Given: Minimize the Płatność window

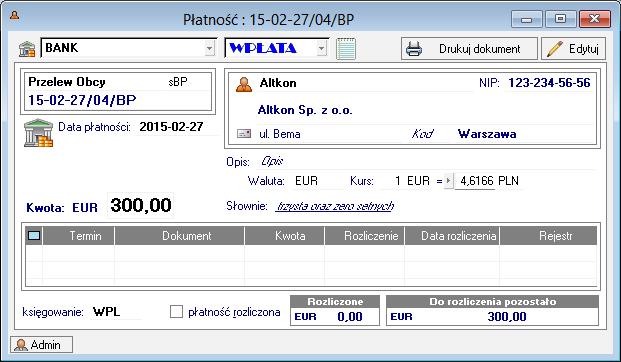Looking at the screenshot, I should point(526,19).
